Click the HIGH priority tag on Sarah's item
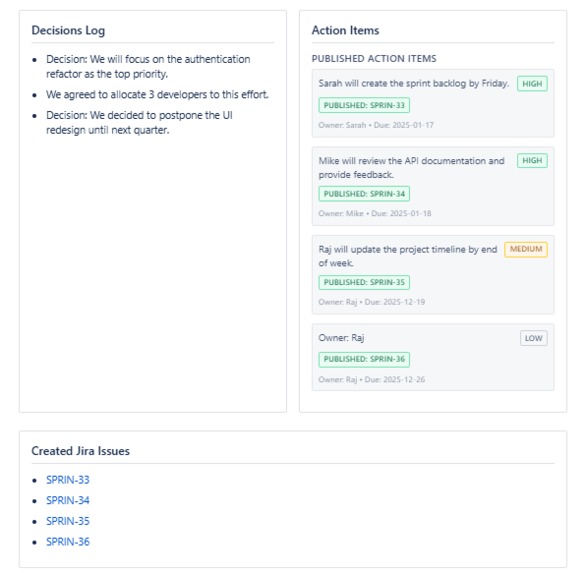586x573 pixels. pyautogui.click(x=532, y=84)
